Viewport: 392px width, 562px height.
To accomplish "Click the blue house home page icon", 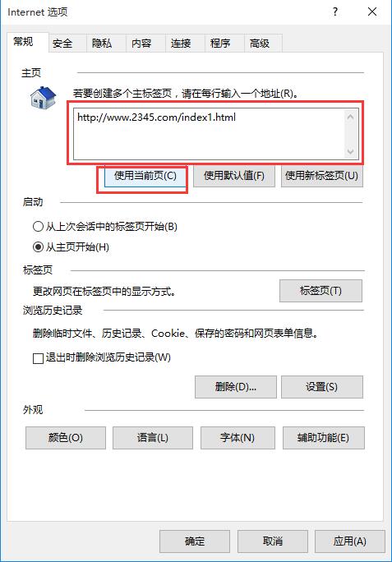I will (44, 98).
